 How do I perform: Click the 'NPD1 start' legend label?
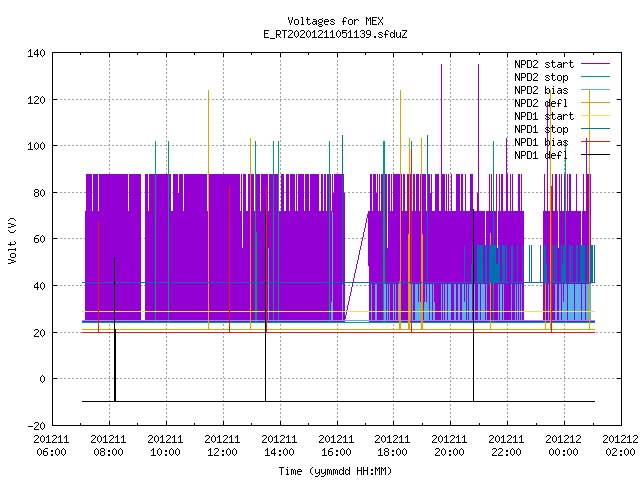544,116
